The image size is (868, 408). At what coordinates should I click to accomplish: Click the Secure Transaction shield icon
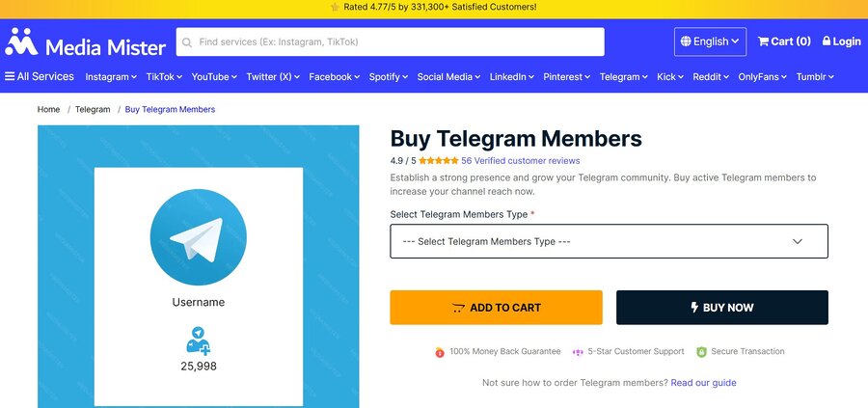click(701, 352)
